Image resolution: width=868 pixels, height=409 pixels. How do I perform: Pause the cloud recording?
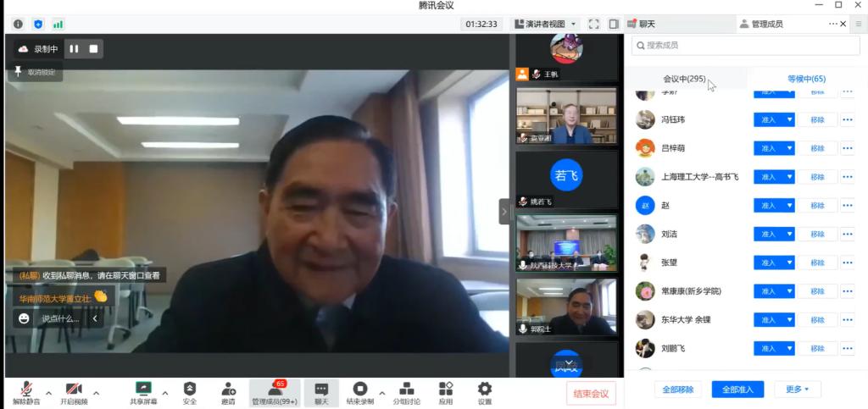click(x=75, y=49)
